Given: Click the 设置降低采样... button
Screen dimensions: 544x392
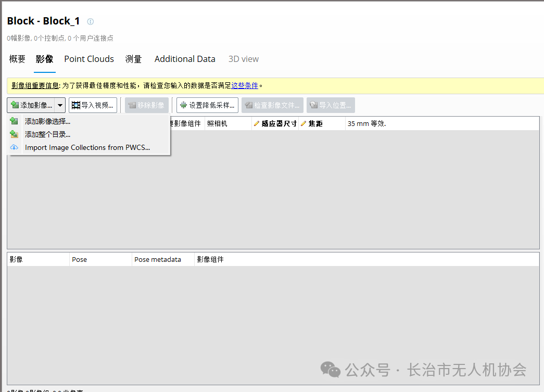Looking at the screenshot, I should coord(208,105).
